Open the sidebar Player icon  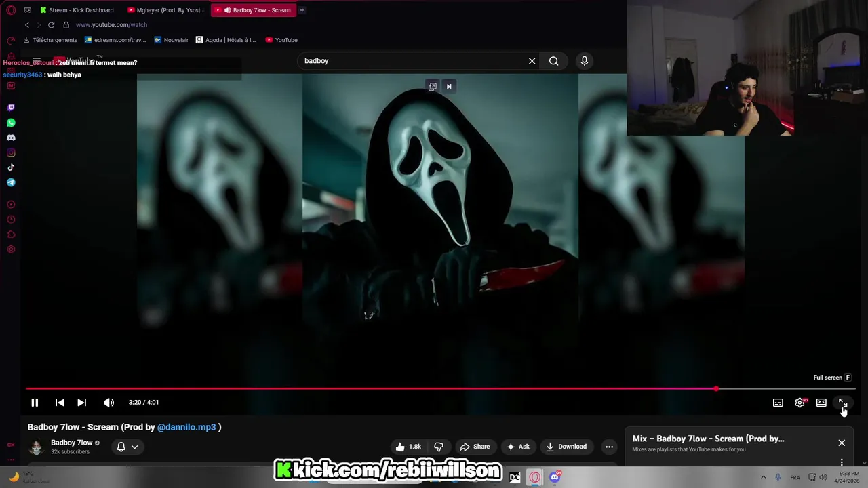click(11, 205)
